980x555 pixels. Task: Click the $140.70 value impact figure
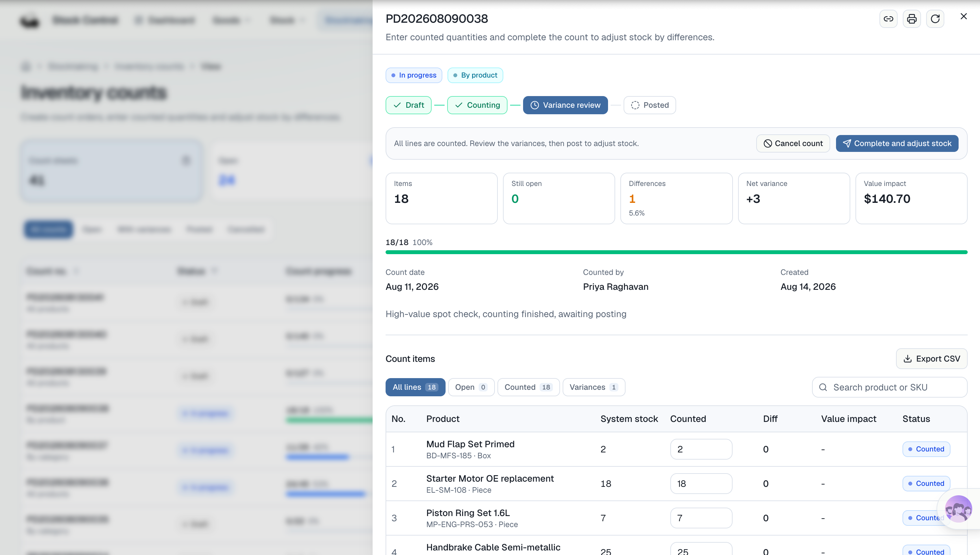point(887,199)
